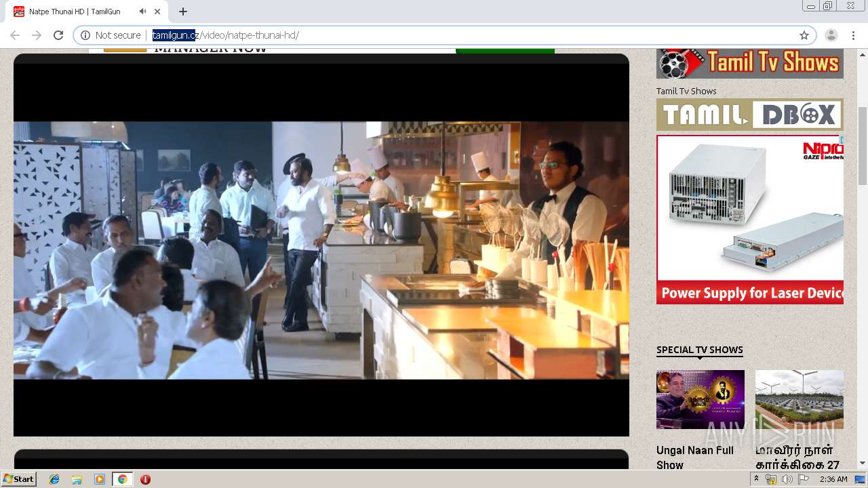The image size is (868, 488).
Task: Open the Windows Start menu
Action: [x=19, y=479]
